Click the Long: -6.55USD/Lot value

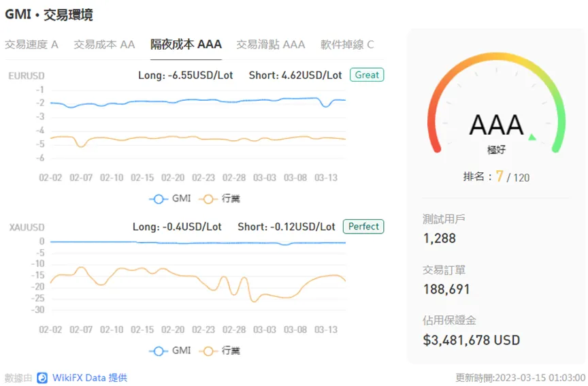(186, 76)
